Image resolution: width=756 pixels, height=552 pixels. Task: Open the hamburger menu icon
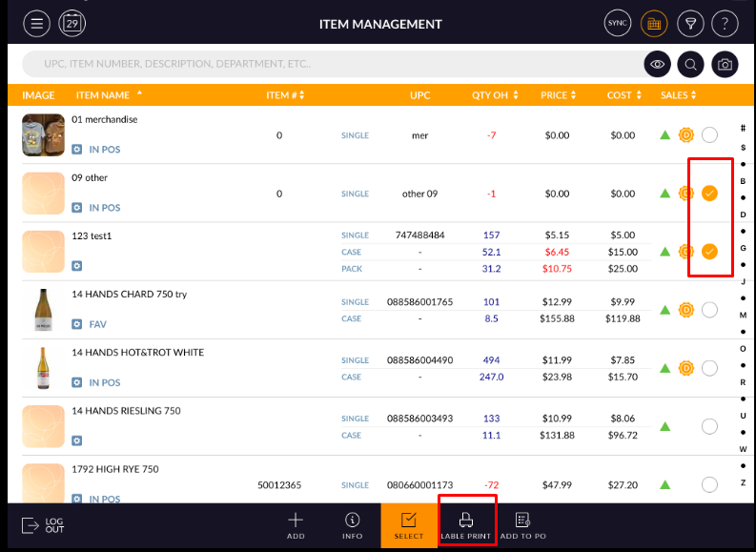pyautogui.click(x=36, y=24)
